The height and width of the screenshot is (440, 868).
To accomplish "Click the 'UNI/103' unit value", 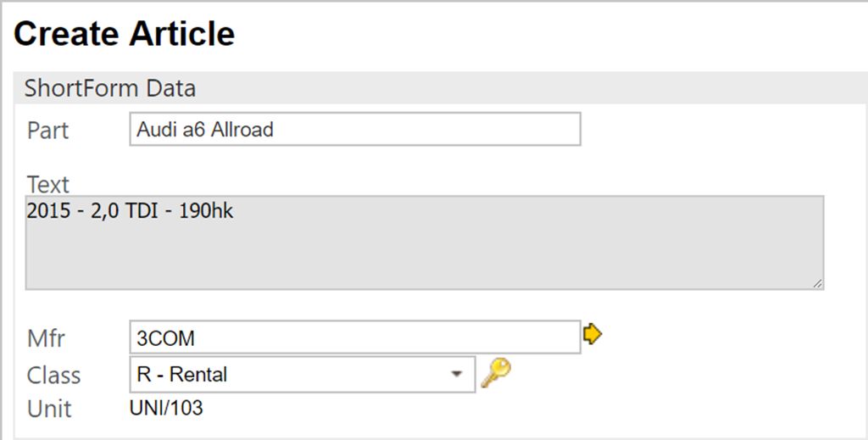I will (x=166, y=409).
